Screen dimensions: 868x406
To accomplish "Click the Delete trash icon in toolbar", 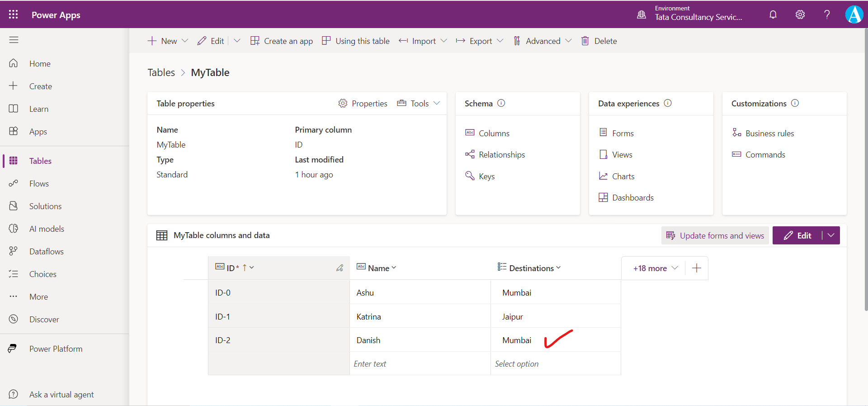I will (x=585, y=41).
